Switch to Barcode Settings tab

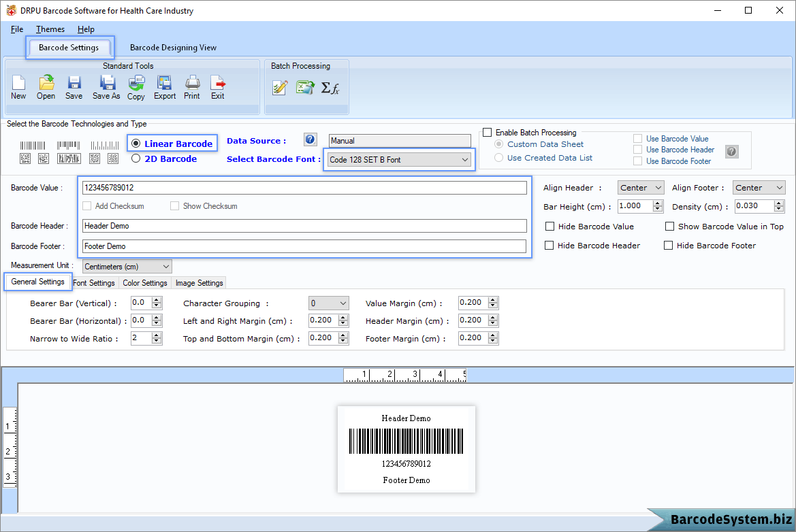click(x=69, y=47)
